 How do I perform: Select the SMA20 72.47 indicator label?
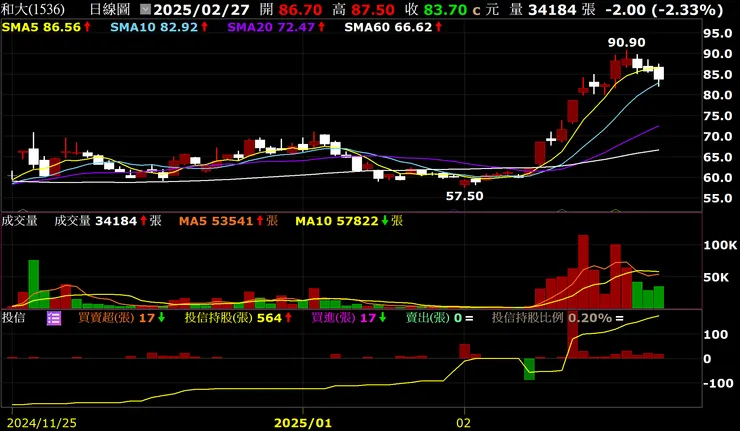pos(271,27)
